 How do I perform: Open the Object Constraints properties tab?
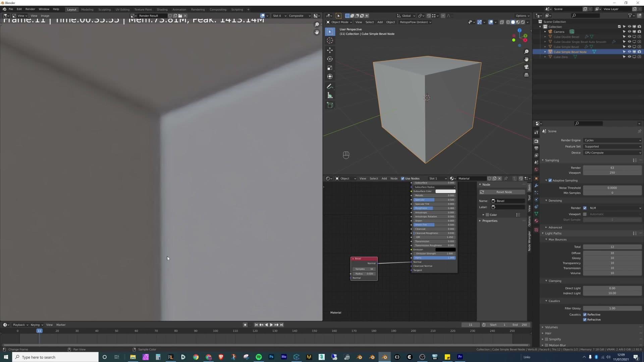tap(536, 207)
